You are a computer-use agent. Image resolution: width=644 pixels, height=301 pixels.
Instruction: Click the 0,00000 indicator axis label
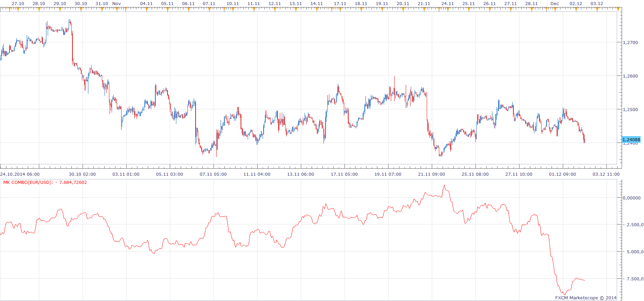coord(632,198)
